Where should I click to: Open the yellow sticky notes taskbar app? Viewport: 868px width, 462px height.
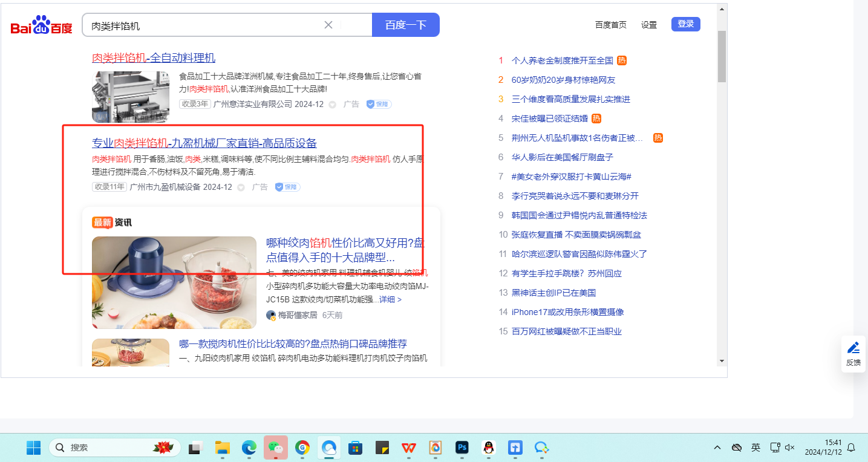382,448
